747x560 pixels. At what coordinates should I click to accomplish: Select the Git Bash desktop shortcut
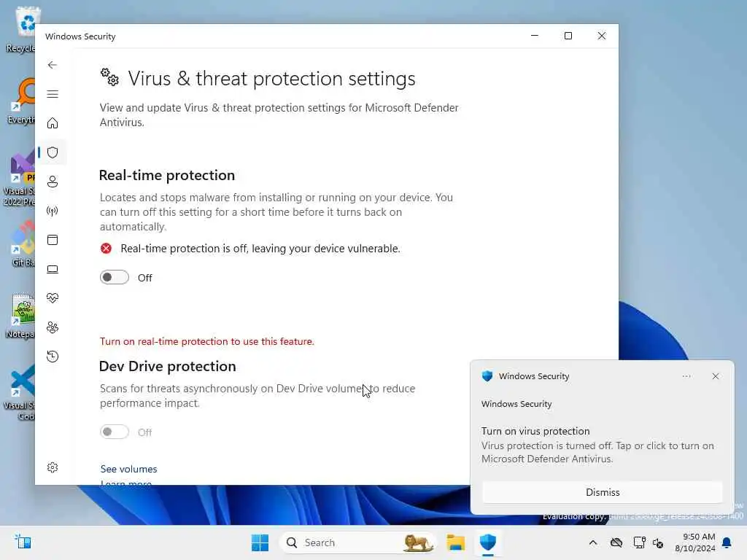[23, 244]
